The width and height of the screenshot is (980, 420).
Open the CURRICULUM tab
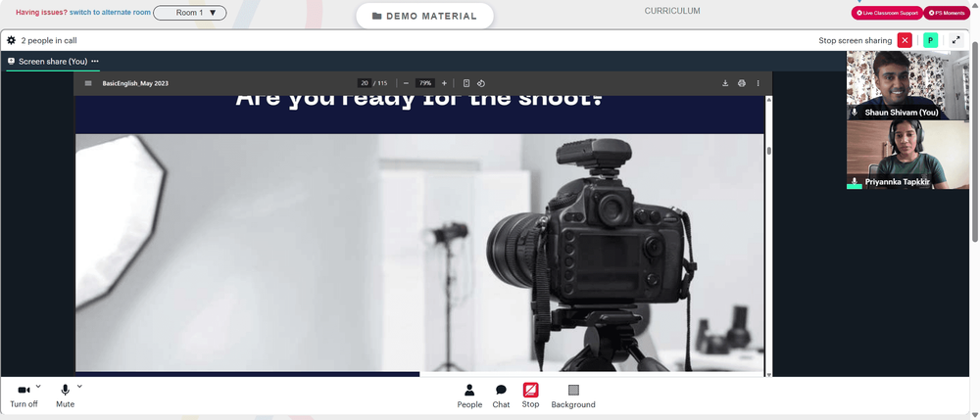click(672, 11)
